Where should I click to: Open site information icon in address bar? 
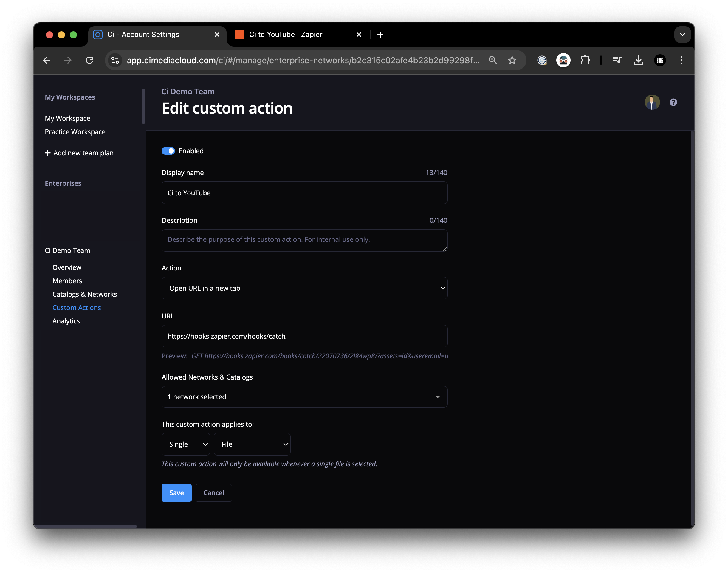pyautogui.click(x=115, y=61)
